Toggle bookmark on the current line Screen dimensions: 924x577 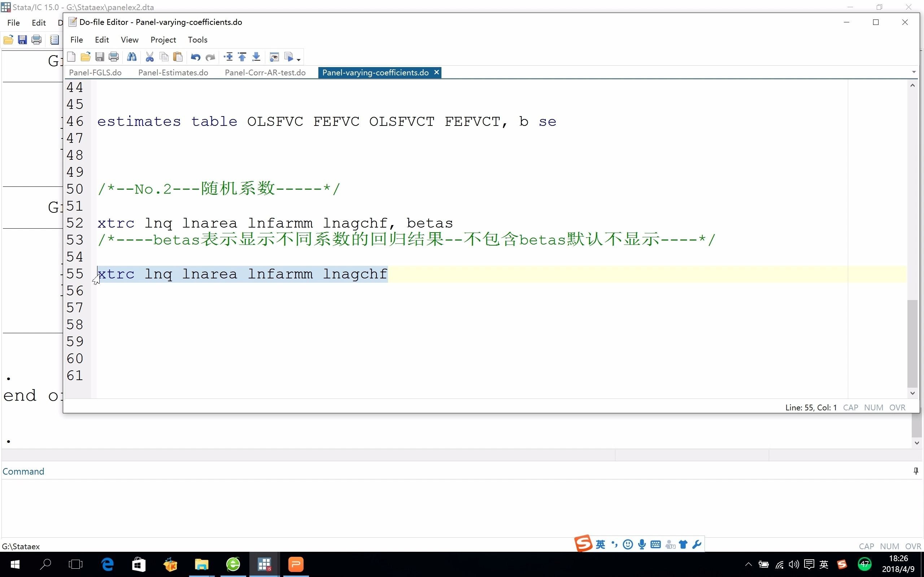click(x=228, y=57)
